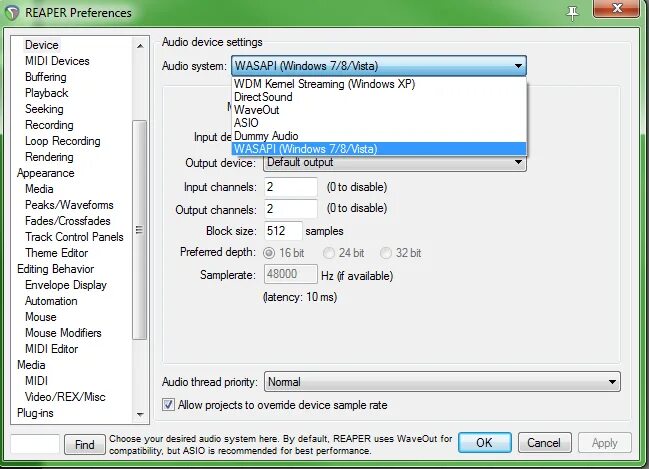Image resolution: width=649 pixels, height=469 pixels.
Task: Select Fades/Crossfades in the preferences tree
Action: [x=67, y=221]
